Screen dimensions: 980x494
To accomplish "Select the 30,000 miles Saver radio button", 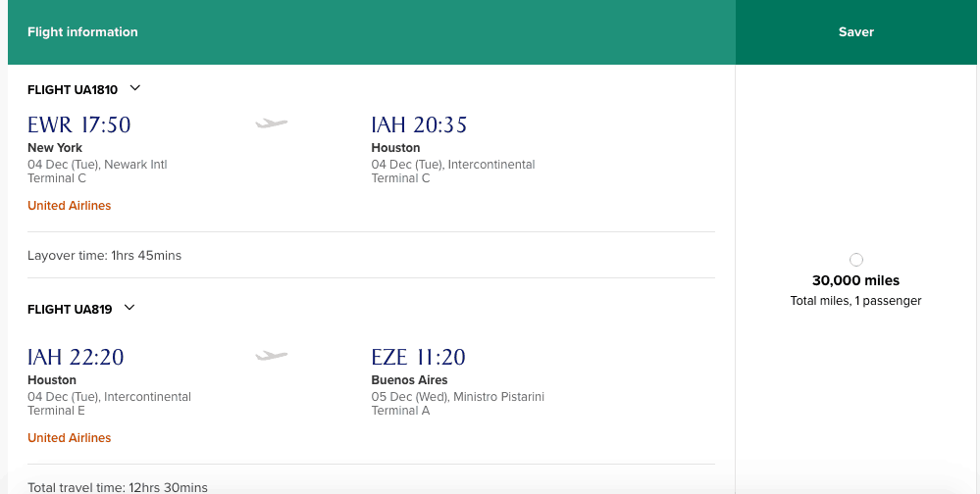I will [x=856, y=260].
